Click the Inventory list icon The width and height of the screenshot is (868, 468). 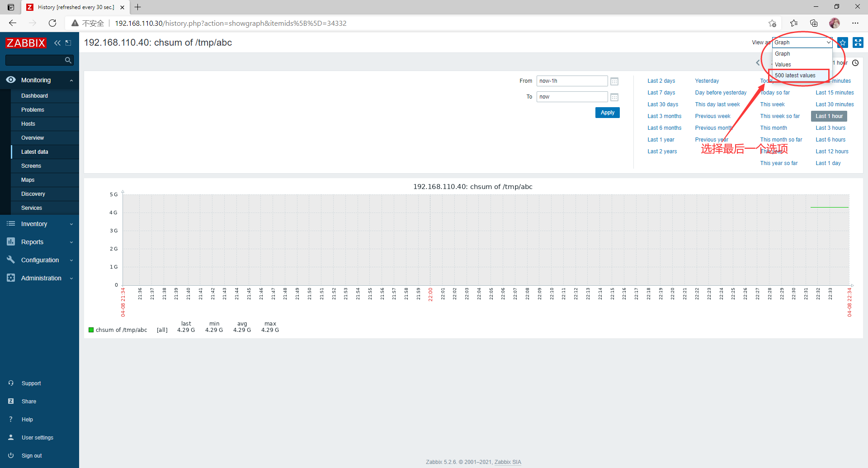tap(11, 224)
